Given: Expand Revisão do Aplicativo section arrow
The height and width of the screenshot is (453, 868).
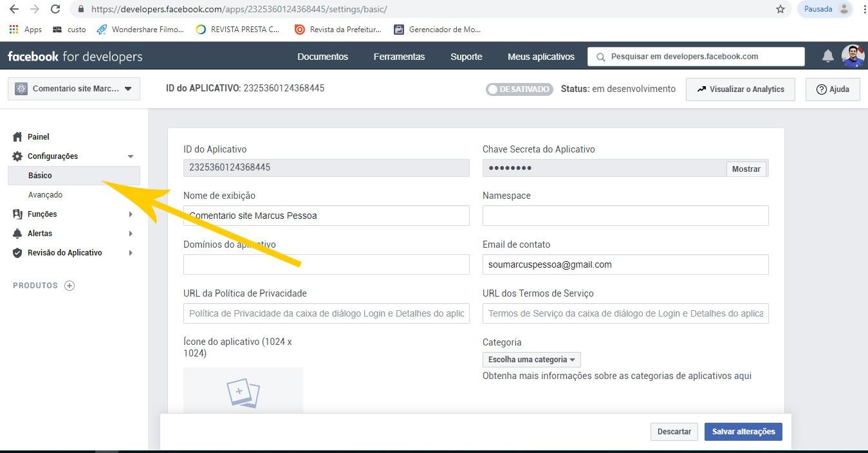Looking at the screenshot, I should click(x=131, y=253).
